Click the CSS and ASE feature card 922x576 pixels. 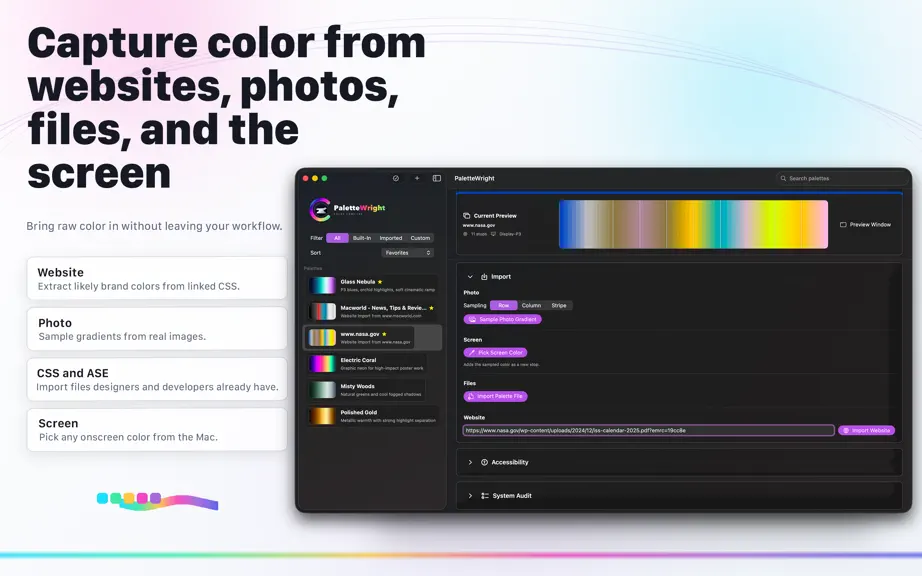click(157, 379)
